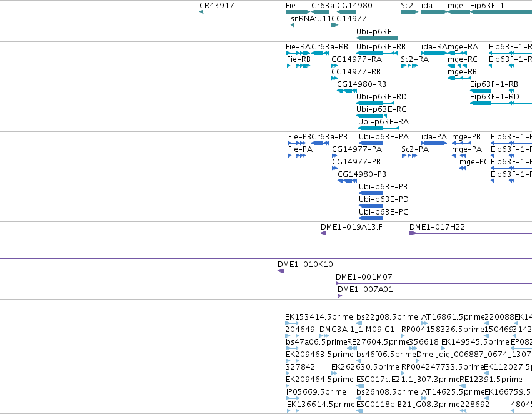The width and height of the screenshot is (532, 414).
Task: Click protein Ubi-p63E-PD
Action: (x=384, y=199)
